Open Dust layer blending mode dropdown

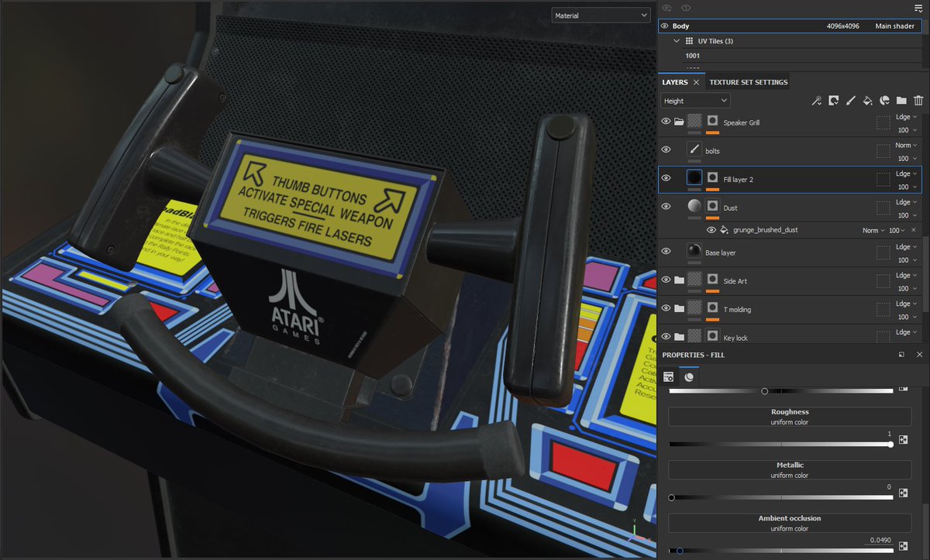pyautogui.click(x=906, y=202)
